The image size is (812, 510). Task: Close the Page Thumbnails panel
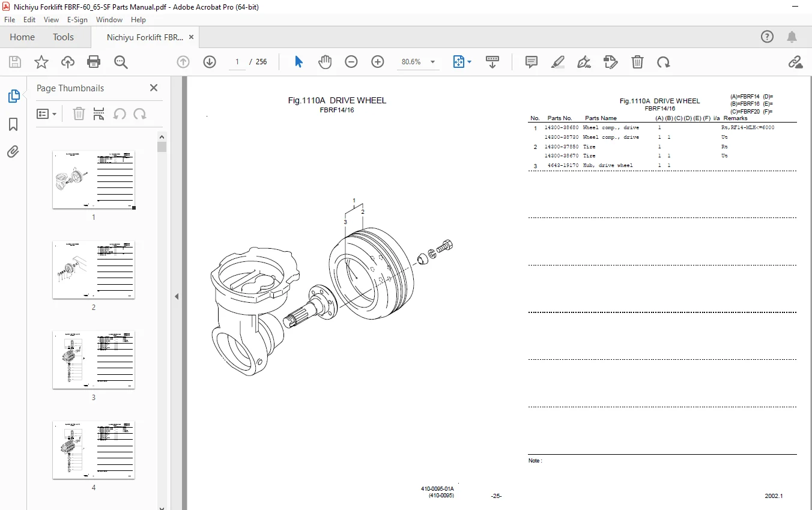pyautogui.click(x=154, y=88)
